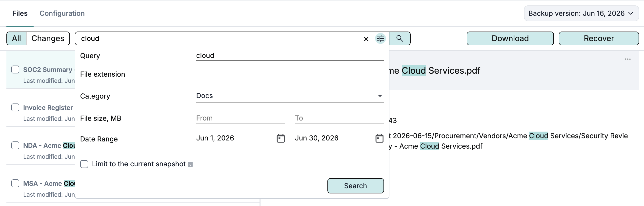This screenshot has width=644, height=206.
Task: Run the filter with the Search button
Action: point(356,186)
